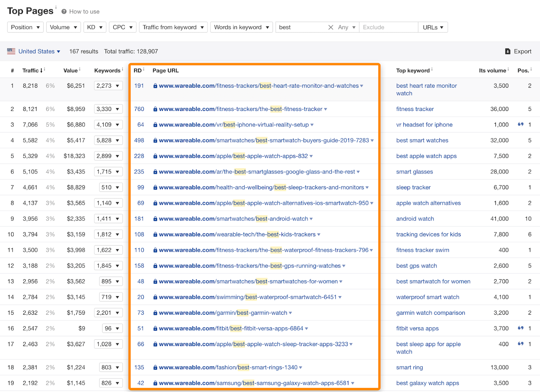Viewport: 540px width, 392px height.
Task: Open the Position filter dropdown
Action: click(x=25, y=27)
